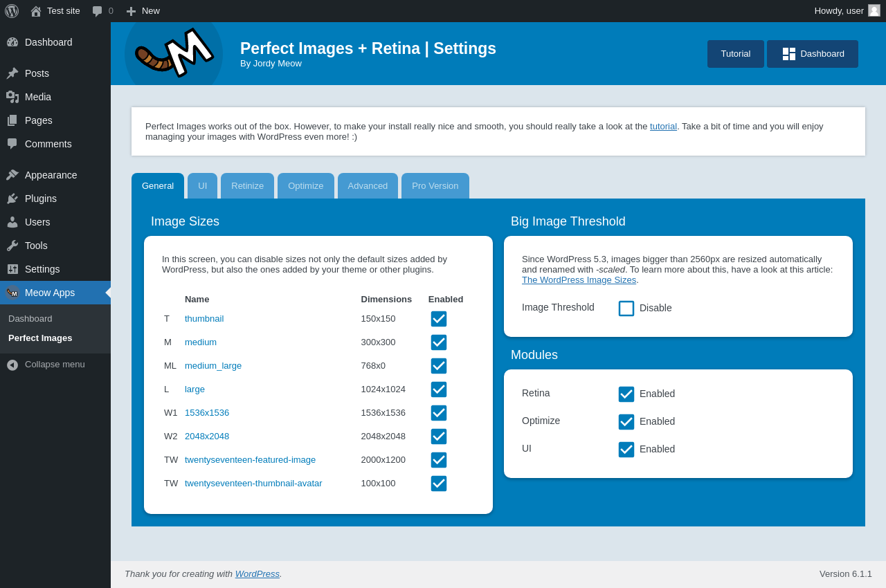Open the user avatar in admin bar
The image size is (886, 588).
(874, 10)
